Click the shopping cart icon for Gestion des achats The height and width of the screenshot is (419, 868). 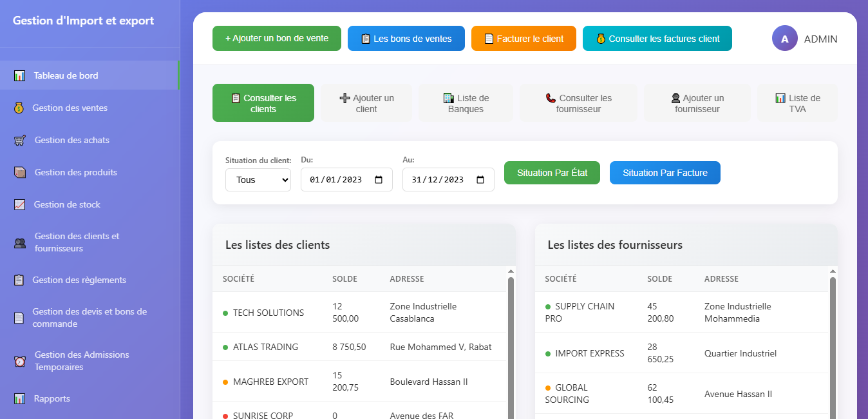(x=20, y=141)
